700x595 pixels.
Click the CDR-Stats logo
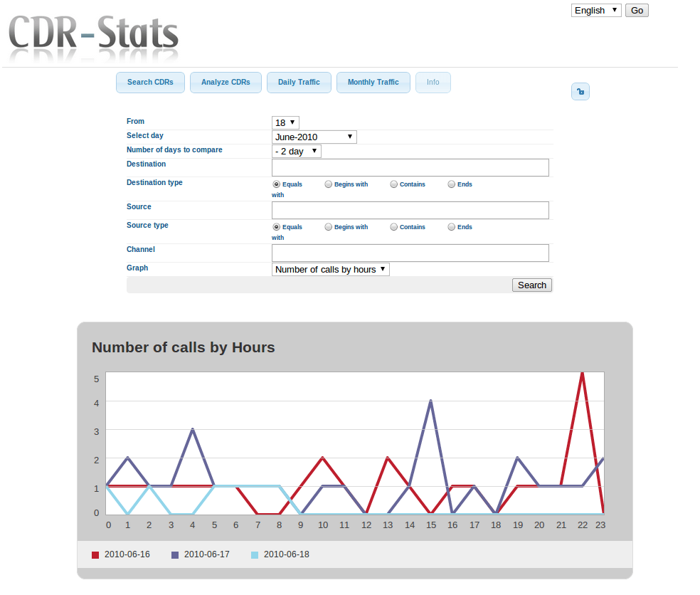pyautogui.click(x=94, y=36)
